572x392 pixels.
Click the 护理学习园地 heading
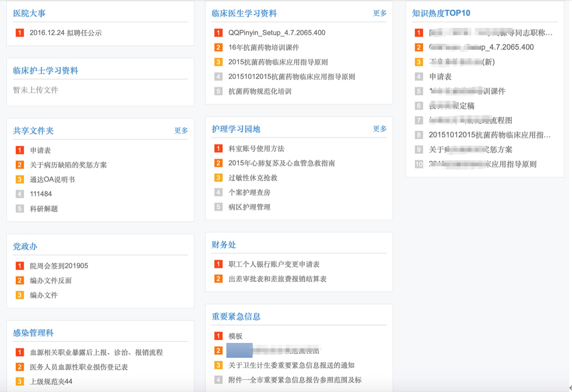236,129
